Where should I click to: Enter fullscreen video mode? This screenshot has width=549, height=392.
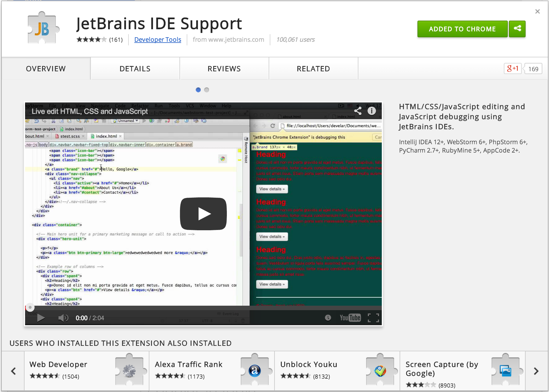click(x=373, y=318)
